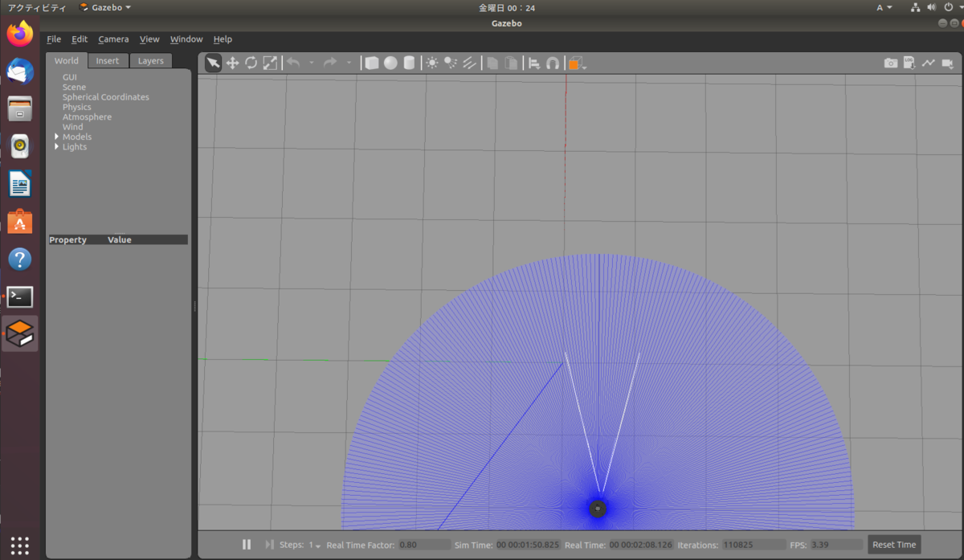Click the undo arrow in toolbar
The height and width of the screenshot is (560, 964).
click(x=293, y=63)
